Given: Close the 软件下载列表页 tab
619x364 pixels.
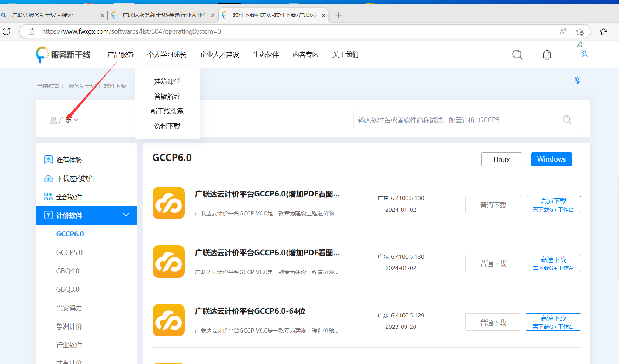Looking at the screenshot, I should (x=324, y=16).
